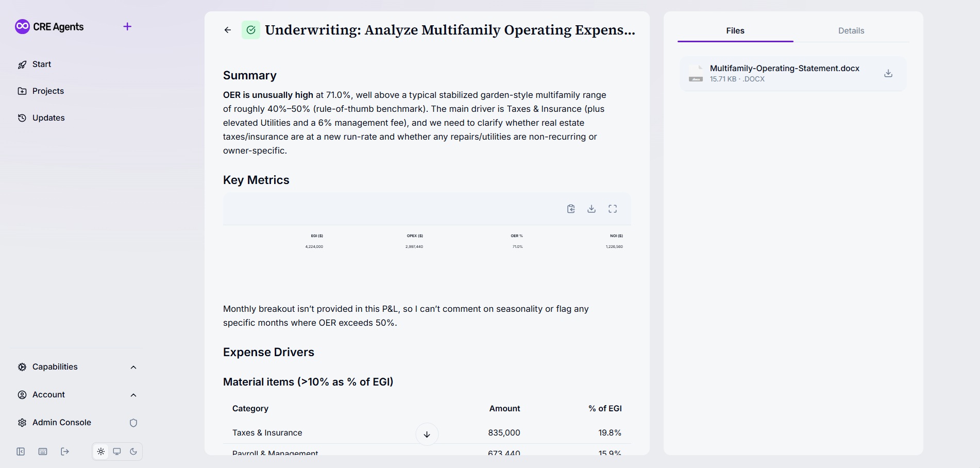Open the Admin Console

coord(61,423)
